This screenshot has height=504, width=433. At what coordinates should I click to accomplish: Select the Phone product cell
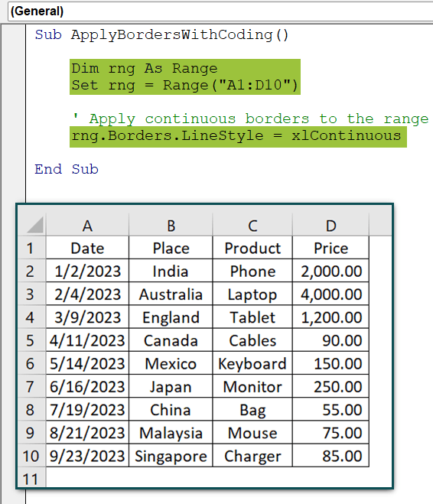[x=252, y=271]
